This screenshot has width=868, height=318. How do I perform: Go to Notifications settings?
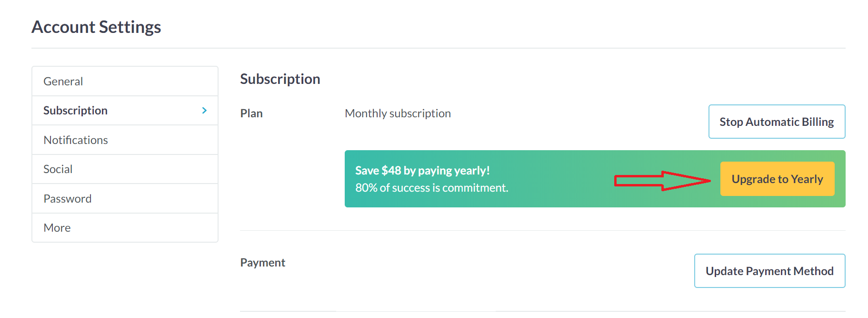coord(76,140)
